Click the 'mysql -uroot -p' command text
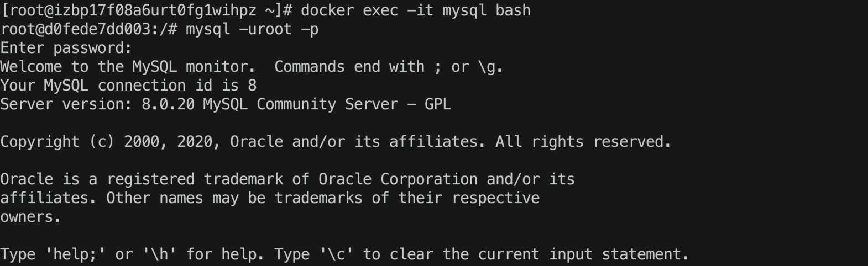The width and height of the screenshot is (868, 266). coord(252,29)
